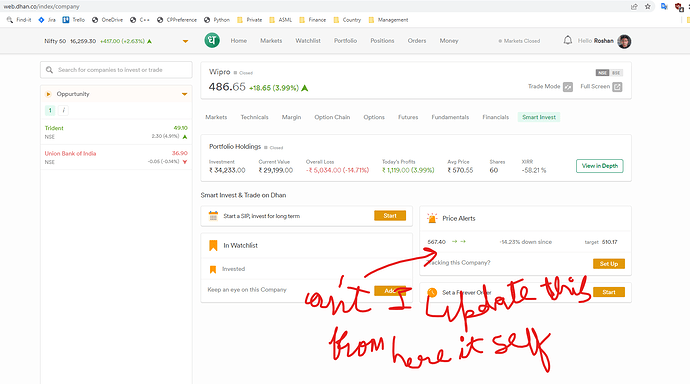This screenshot has height=384, width=690.
Task: Click Set Up price alert button
Action: tap(609, 263)
